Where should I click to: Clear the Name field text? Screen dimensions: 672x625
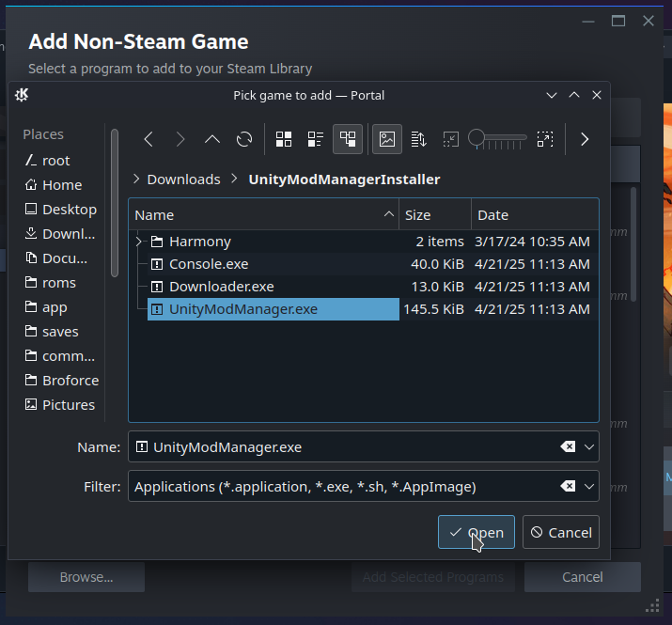[x=568, y=446]
